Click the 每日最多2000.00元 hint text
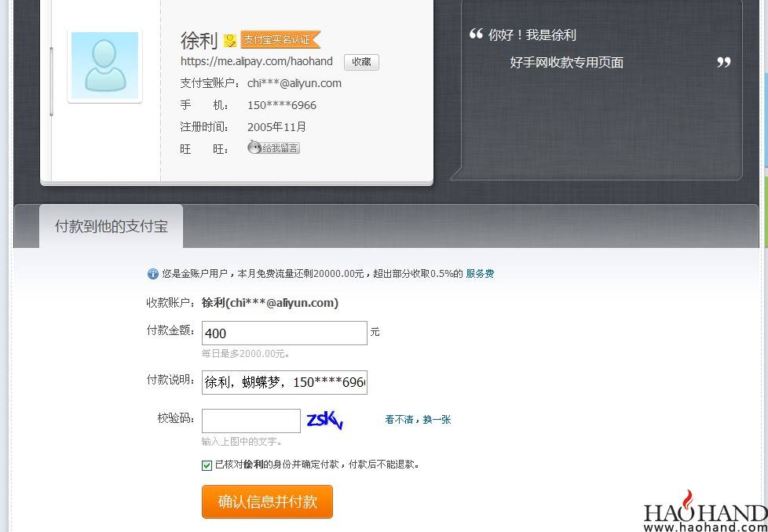The image size is (768, 532). [x=245, y=353]
